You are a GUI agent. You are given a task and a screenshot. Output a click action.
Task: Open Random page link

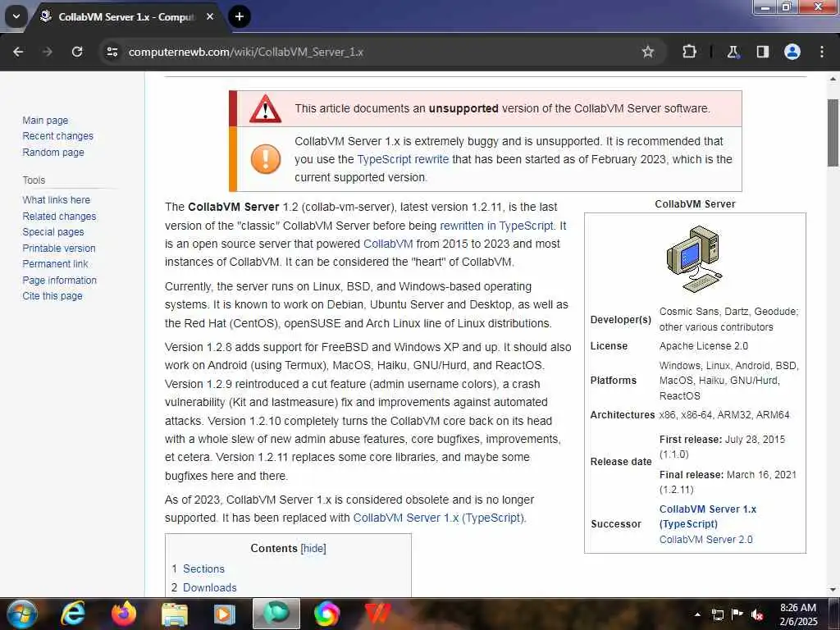(x=53, y=152)
